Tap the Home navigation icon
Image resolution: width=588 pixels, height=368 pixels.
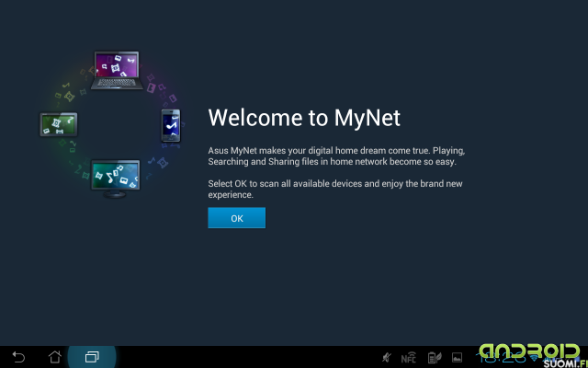pos(55,357)
